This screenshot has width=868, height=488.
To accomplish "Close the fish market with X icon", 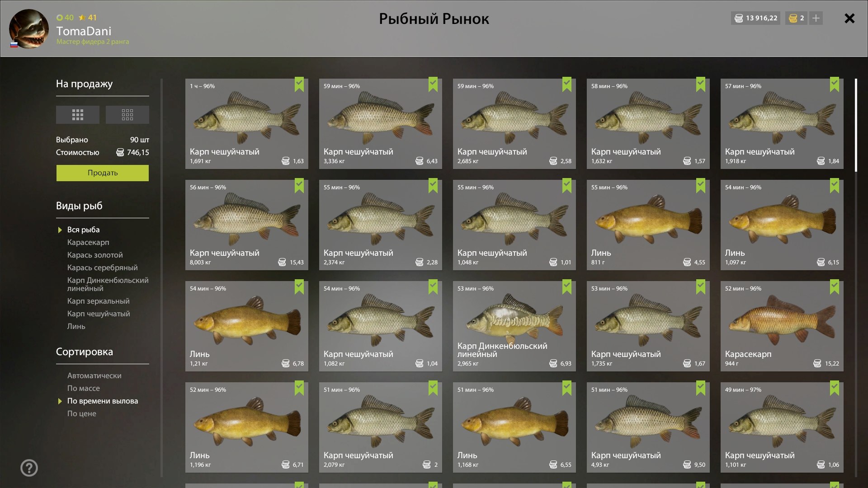I will (849, 18).
